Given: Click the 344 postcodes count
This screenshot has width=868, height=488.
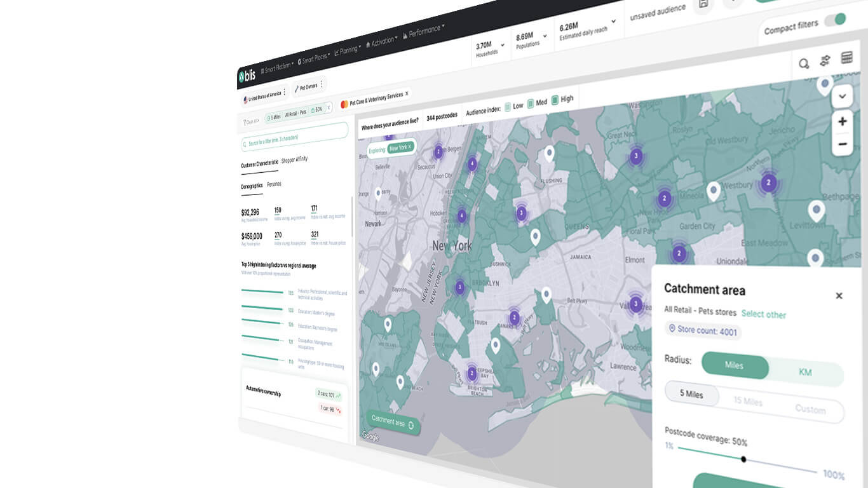Looking at the screenshot, I should pos(442,117).
